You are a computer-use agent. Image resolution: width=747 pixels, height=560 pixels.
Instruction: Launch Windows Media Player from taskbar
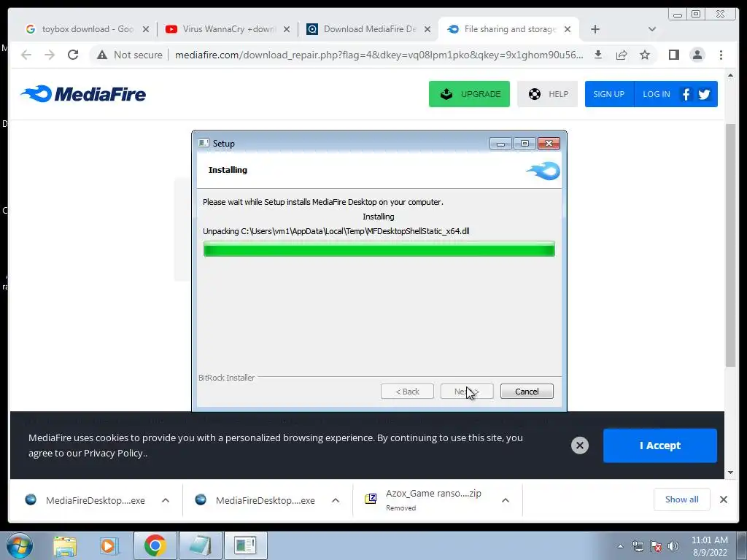click(108, 545)
